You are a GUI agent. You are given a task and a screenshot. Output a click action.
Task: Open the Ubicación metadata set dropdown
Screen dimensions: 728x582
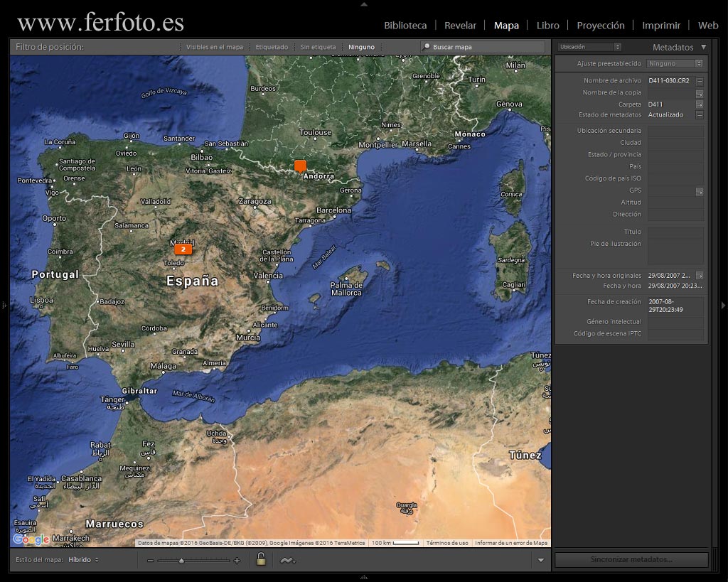click(589, 47)
